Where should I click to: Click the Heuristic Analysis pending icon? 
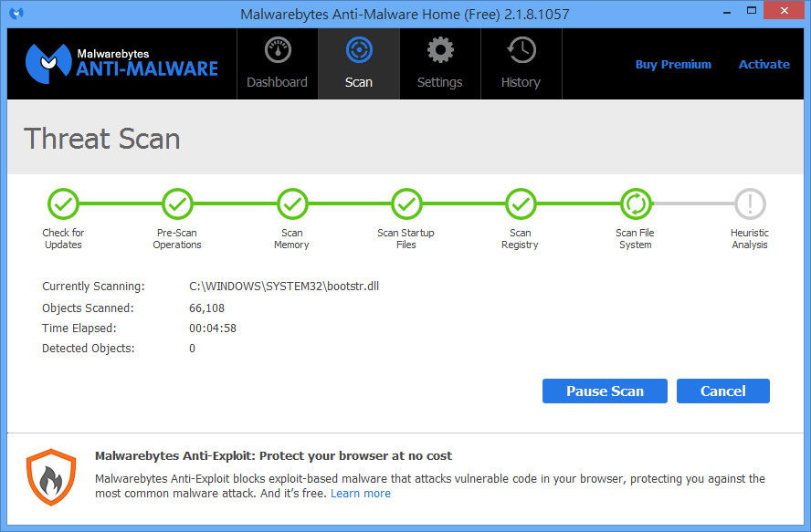[750, 204]
